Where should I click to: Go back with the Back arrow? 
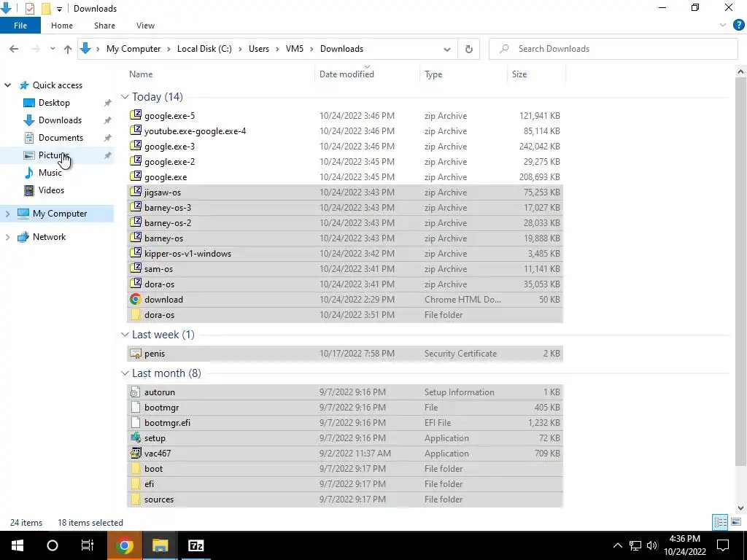pyautogui.click(x=15, y=49)
